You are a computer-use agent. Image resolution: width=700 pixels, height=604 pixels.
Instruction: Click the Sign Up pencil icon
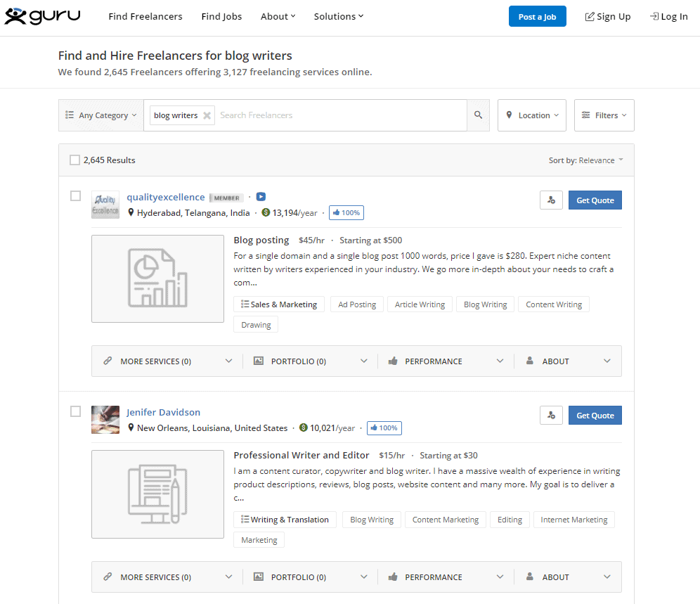(590, 17)
